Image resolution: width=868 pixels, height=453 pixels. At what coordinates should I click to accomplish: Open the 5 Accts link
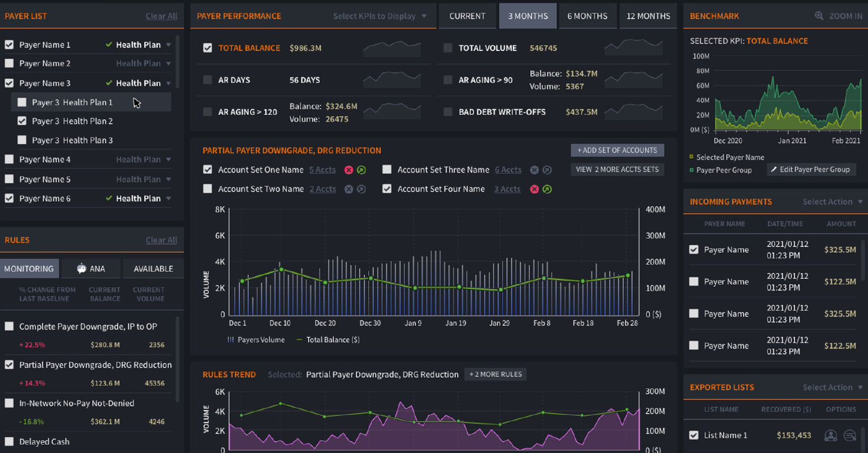coord(323,170)
